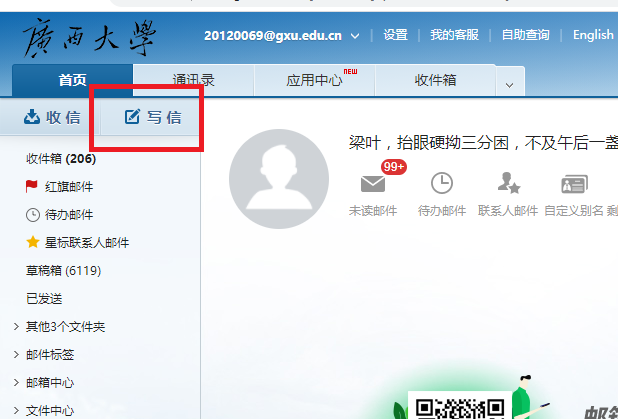Expand the 邮箱中心 section
This screenshot has height=419, width=618.
pyautogui.click(x=16, y=383)
